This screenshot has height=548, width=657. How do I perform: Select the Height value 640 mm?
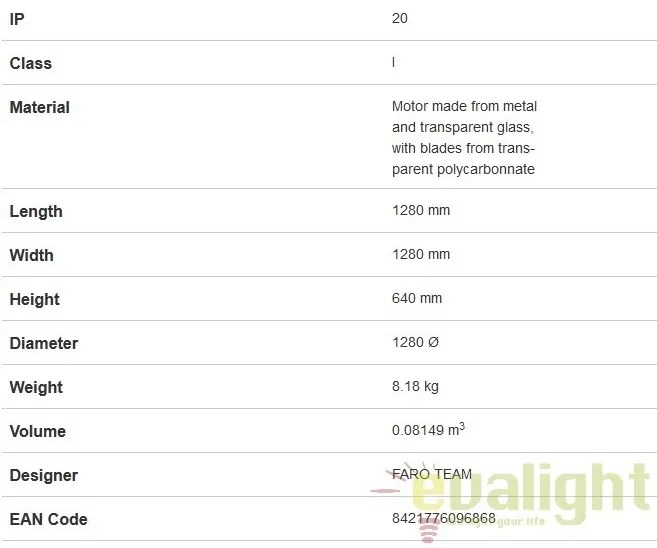click(x=417, y=299)
